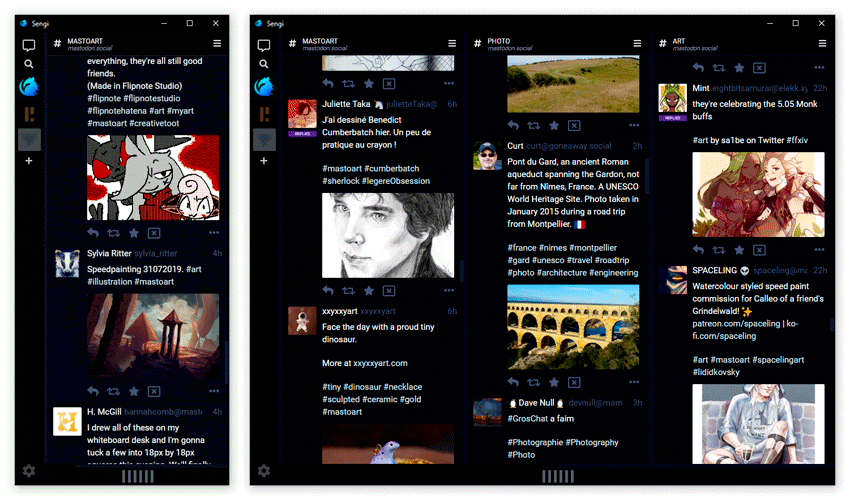Click the column scroll indicator bars, right window bottom
The image size is (849, 499).
click(558, 477)
